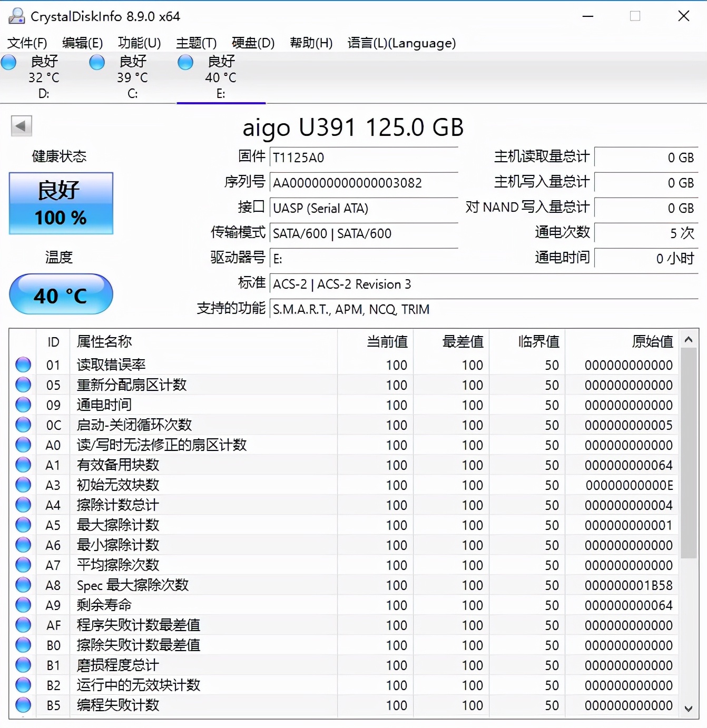This screenshot has height=728, width=707.
Task: Click the attribute list scrollbar up arrow
Action: (689, 340)
